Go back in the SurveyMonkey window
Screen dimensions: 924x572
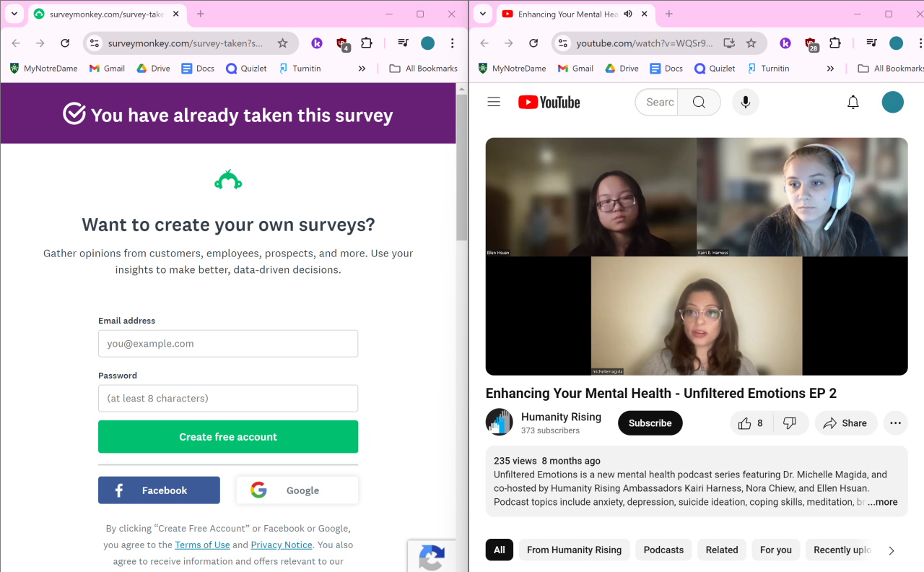16,43
